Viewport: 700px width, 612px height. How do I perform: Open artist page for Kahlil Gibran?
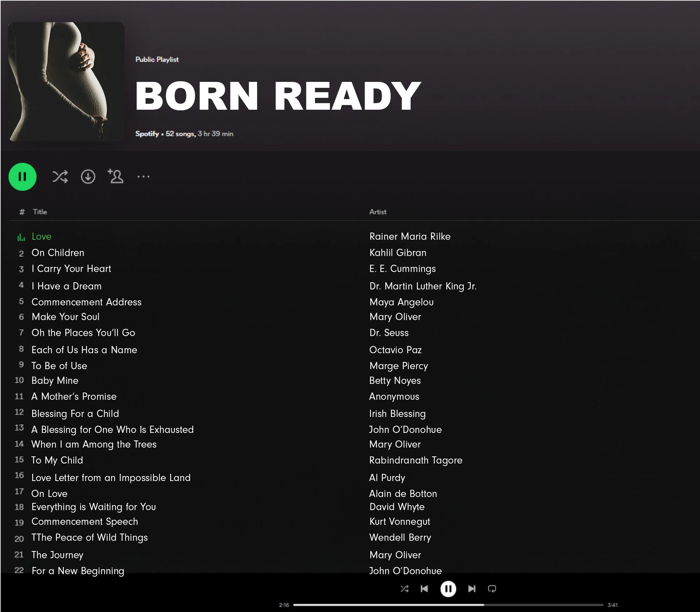pos(398,253)
